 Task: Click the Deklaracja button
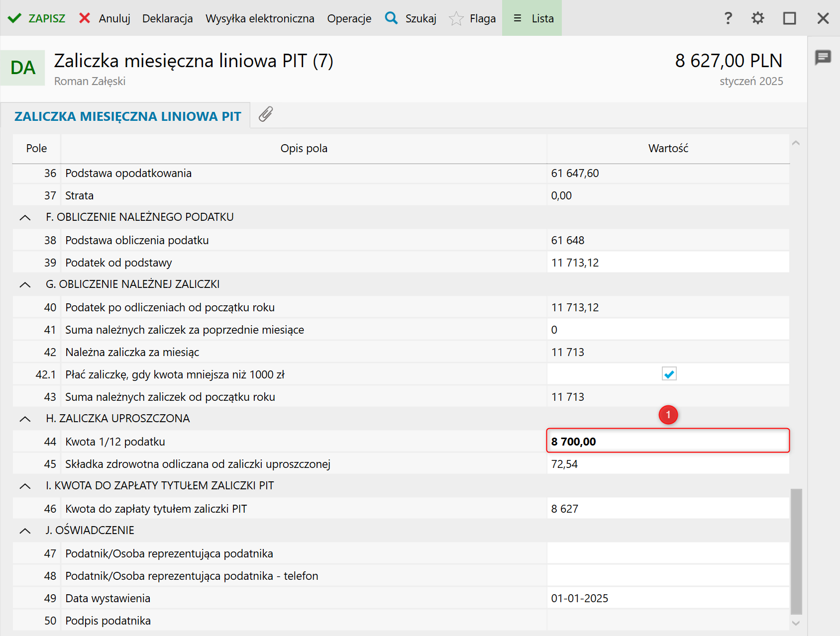point(167,18)
